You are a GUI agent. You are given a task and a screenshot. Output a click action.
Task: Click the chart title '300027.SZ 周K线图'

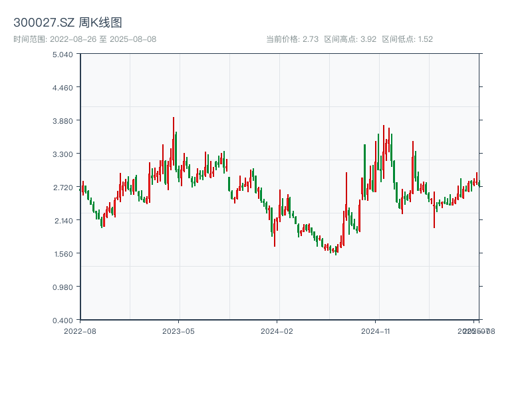point(68,23)
